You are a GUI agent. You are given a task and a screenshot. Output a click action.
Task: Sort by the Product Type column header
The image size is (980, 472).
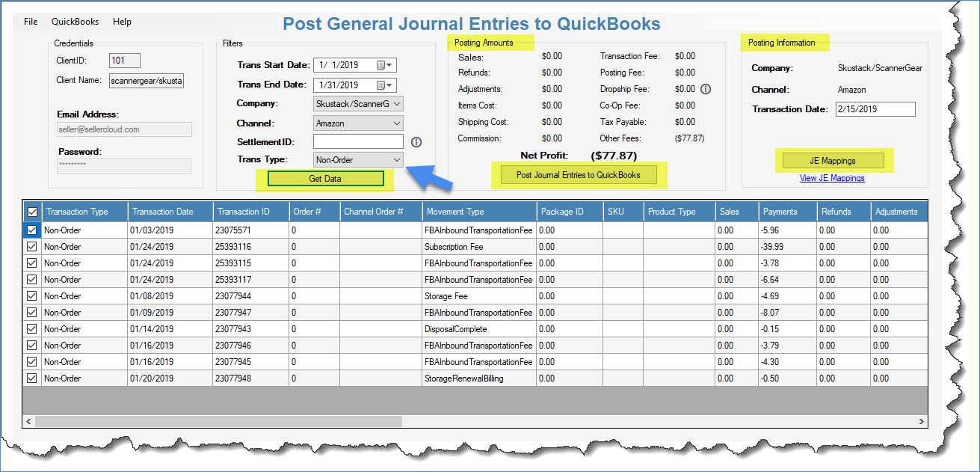(679, 212)
